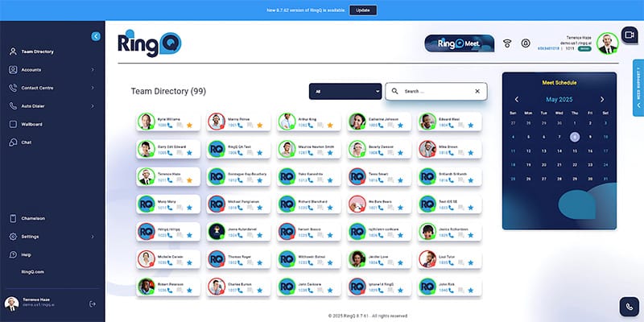Call Mike Brown with the phone icon
The image size is (644, 322).
pyautogui.click(x=451, y=153)
